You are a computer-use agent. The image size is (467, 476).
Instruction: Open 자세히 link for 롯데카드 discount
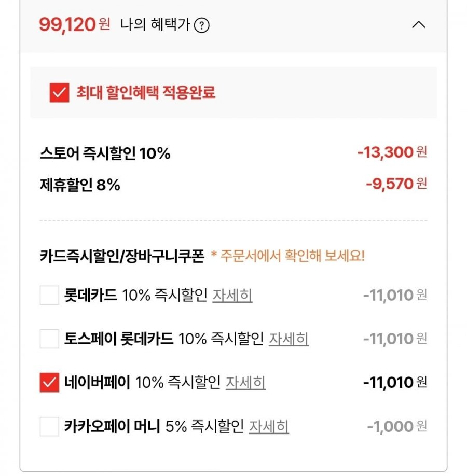(x=232, y=296)
